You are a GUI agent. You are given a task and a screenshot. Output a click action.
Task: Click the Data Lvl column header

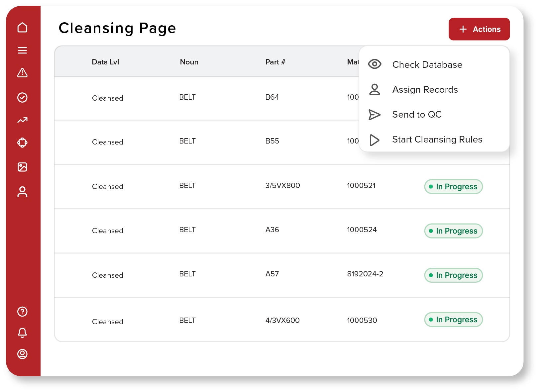(105, 62)
